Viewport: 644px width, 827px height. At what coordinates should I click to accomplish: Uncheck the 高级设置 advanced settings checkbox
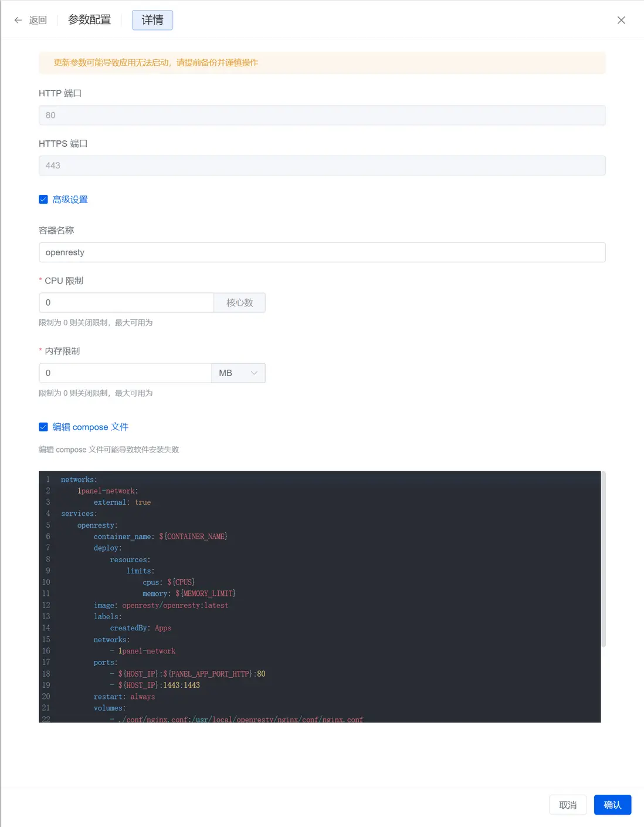43,200
